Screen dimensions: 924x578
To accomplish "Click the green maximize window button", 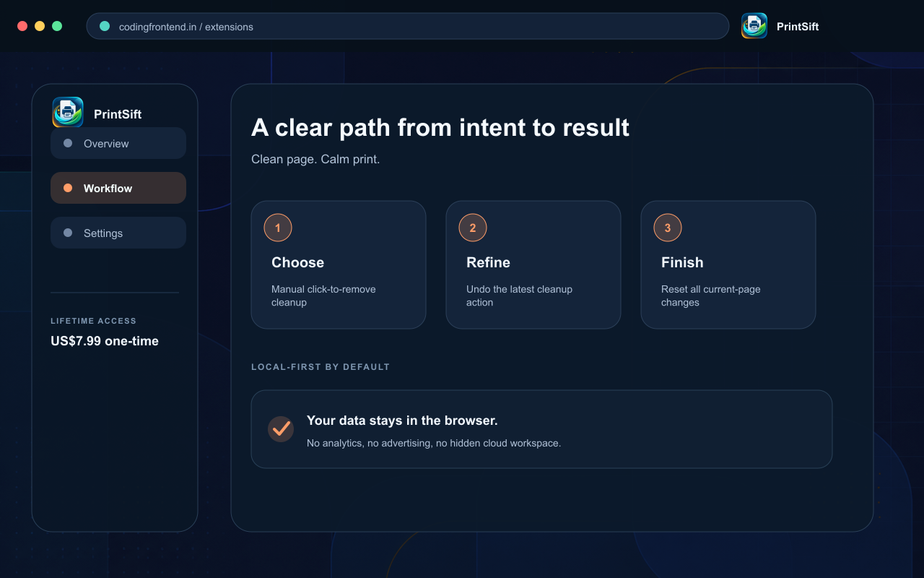I will click(57, 26).
